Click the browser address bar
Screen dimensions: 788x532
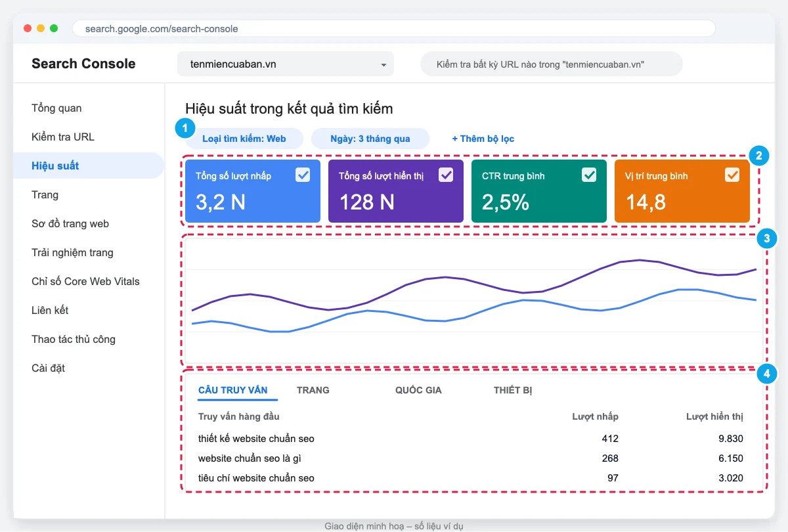394,29
